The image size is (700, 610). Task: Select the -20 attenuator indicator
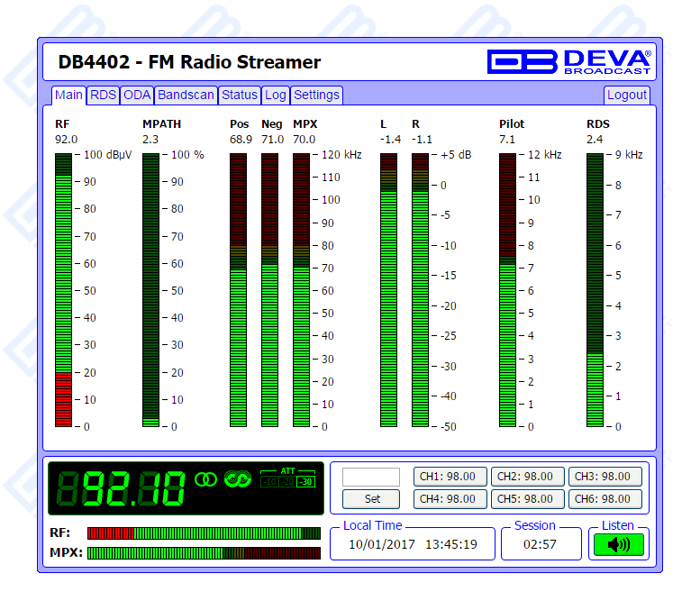click(287, 482)
